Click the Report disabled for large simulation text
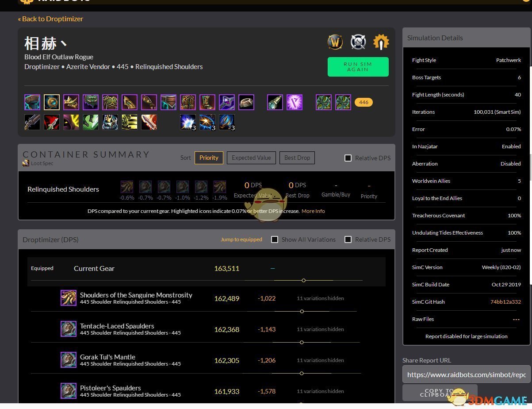Screen dimensions: 532x409 (467, 336)
